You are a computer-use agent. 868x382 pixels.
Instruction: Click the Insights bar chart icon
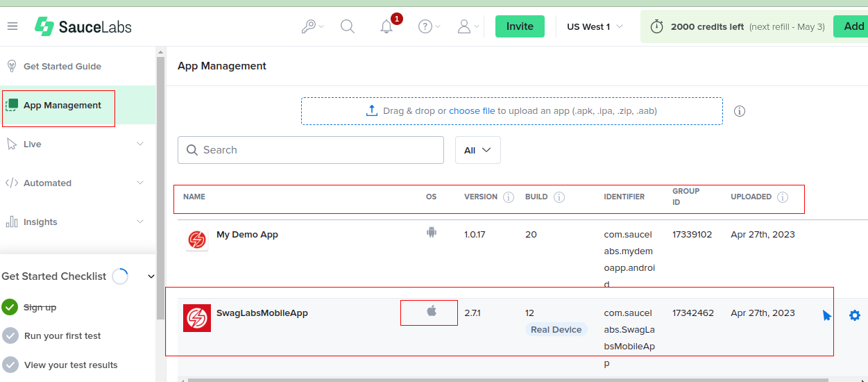12,222
